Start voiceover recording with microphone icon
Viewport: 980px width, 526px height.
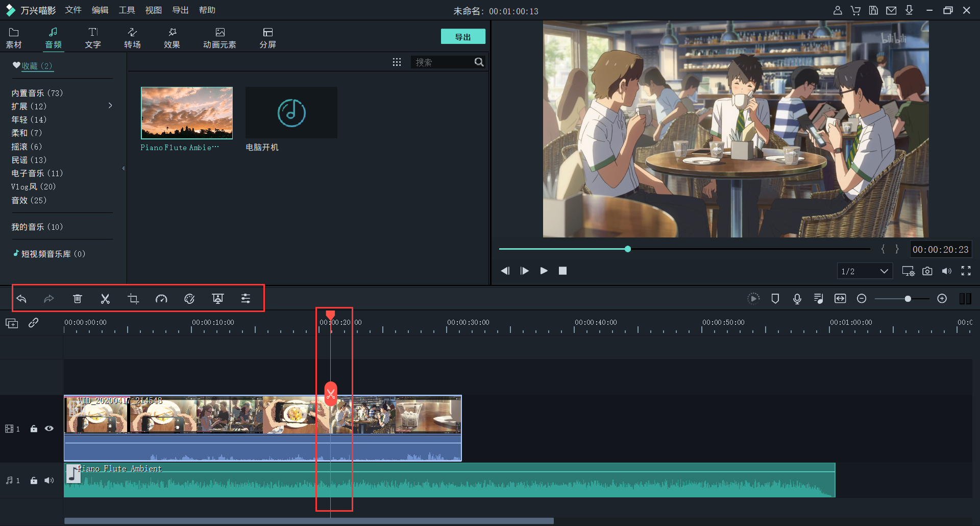click(x=797, y=299)
